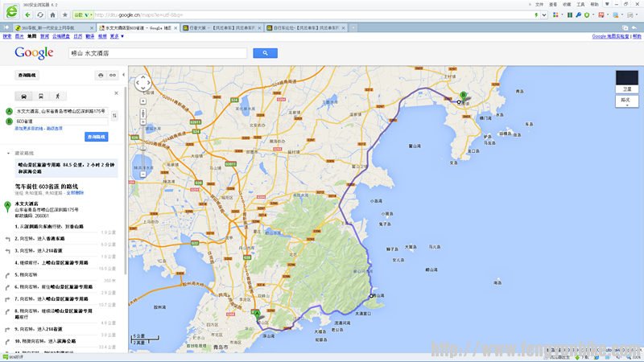Image resolution: width=644 pixels, height=362 pixels.
Task: Swap start and destination with reverse icon
Action: pos(114,116)
